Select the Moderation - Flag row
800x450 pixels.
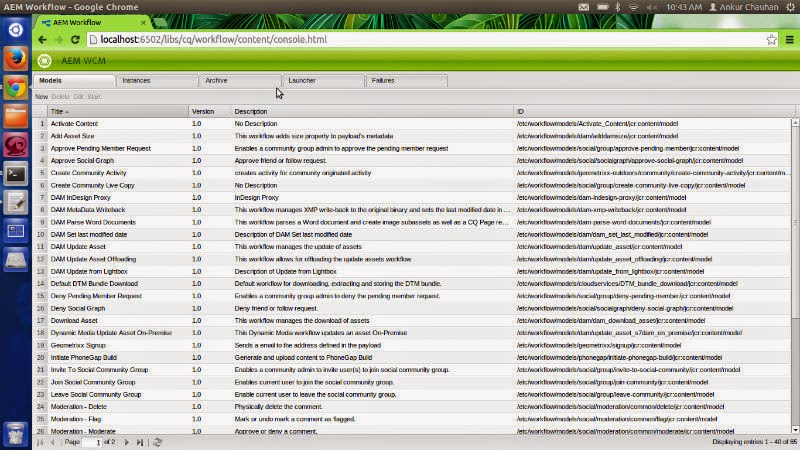click(412, 419)
